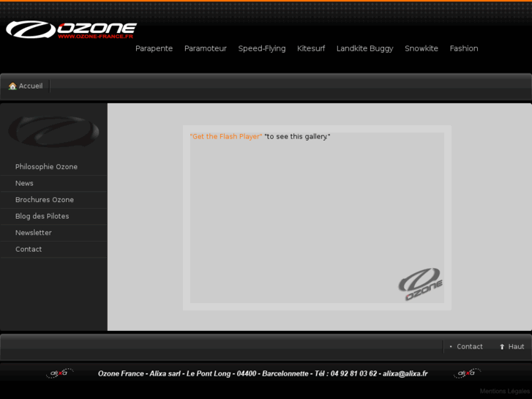Open Contact in the sidebar menu
532x399 pixels.
tap(29, 249)
